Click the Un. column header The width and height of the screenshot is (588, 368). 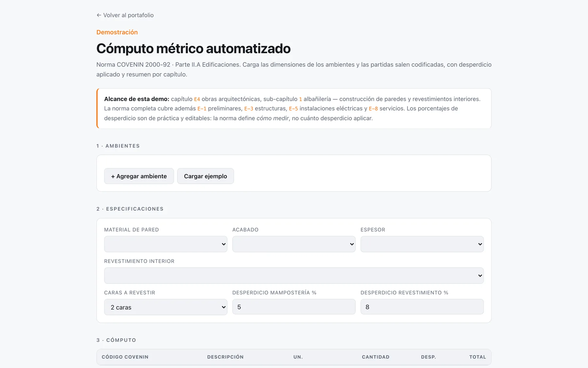coord(298,357)
